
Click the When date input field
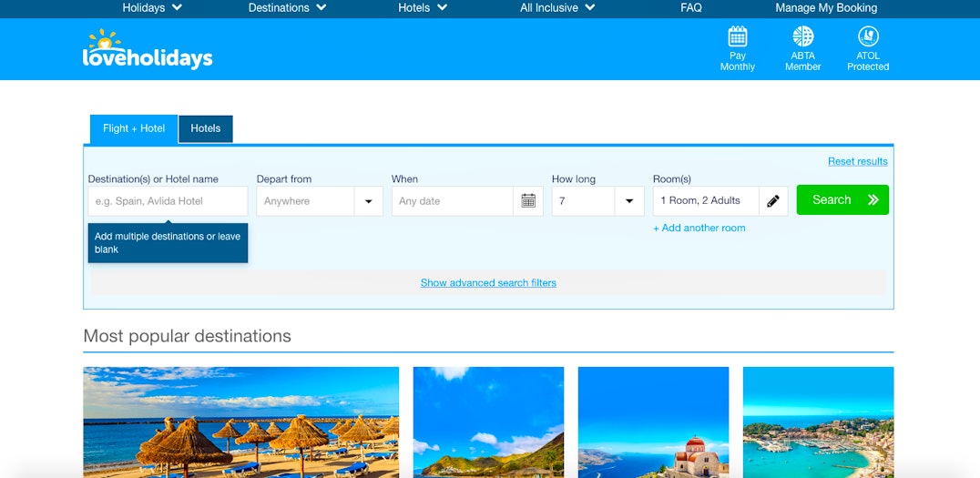tap(453, 201)
